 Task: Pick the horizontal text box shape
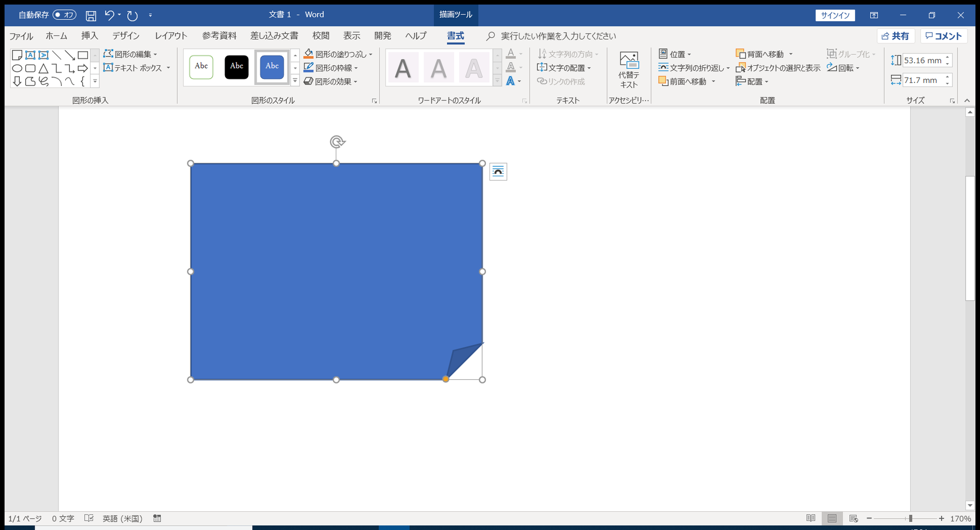pos(31,55)
